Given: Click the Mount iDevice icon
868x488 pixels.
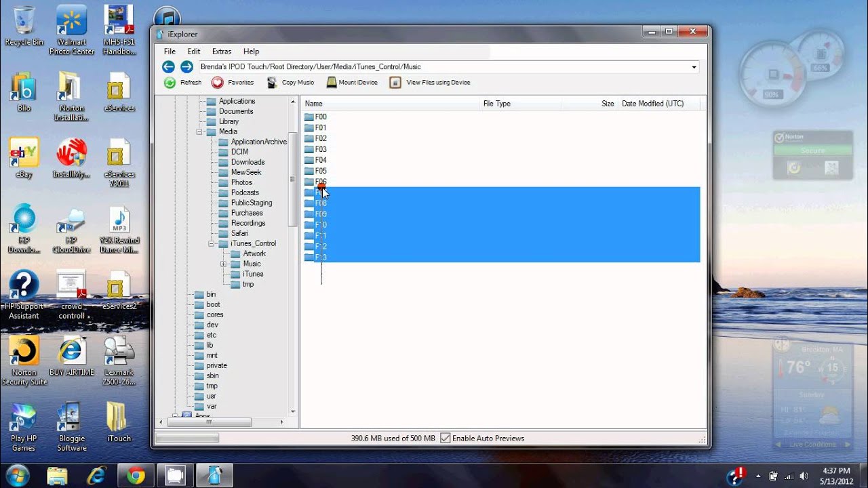Looking at the screenshot, I should point(332,83).
